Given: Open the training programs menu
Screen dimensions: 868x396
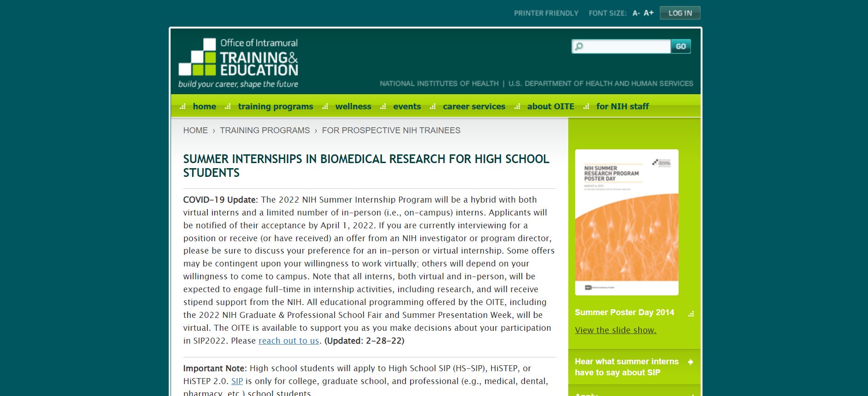Looking at the screenshot, I should pyautogui.click(x=275, y=107).
